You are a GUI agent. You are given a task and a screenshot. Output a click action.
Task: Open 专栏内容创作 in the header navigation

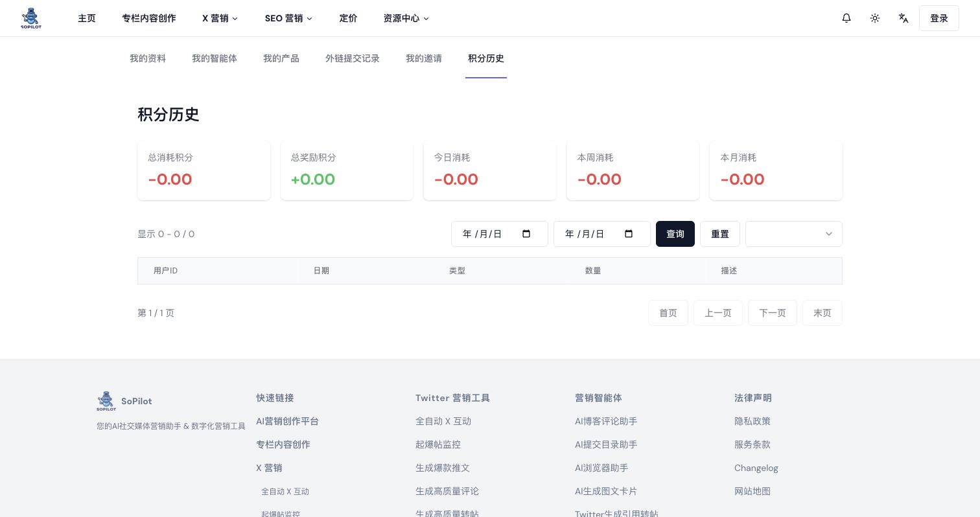(149, 18)
